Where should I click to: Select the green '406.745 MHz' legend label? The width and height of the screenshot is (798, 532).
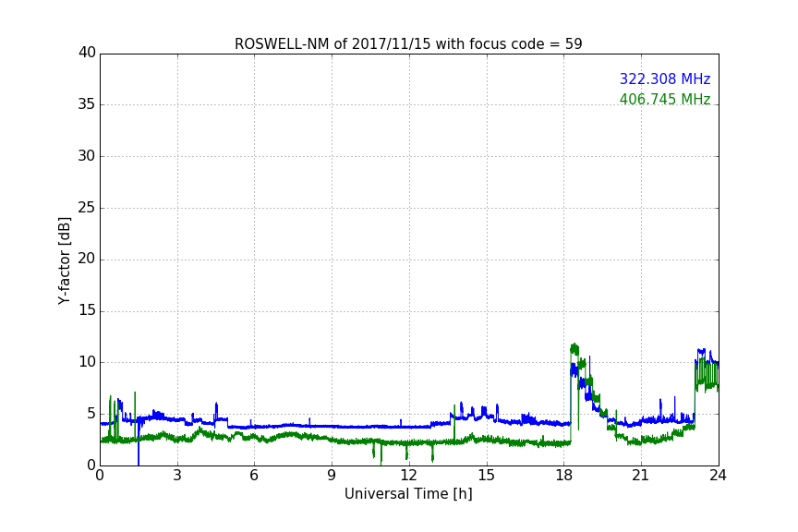[665, 99]
